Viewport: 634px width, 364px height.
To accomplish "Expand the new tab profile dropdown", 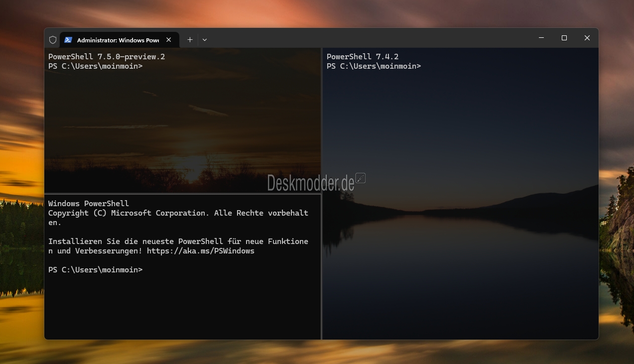I will tap(205, 40).
